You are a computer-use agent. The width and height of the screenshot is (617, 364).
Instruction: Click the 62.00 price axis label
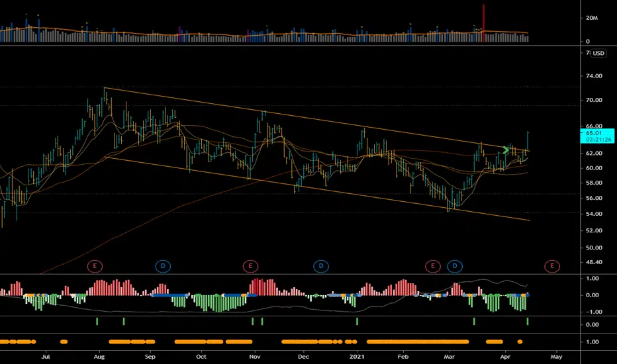click(594, 153)
